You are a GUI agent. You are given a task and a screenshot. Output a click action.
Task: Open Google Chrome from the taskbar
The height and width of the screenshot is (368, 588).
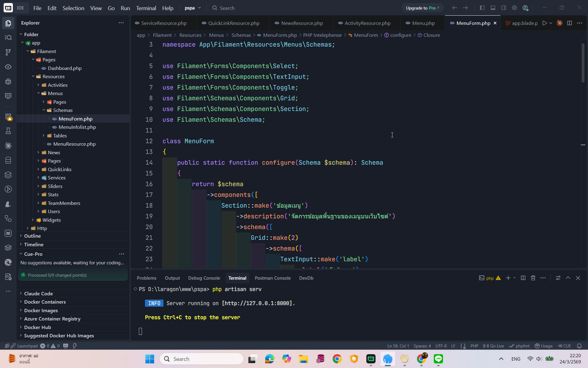coord(337,359)
